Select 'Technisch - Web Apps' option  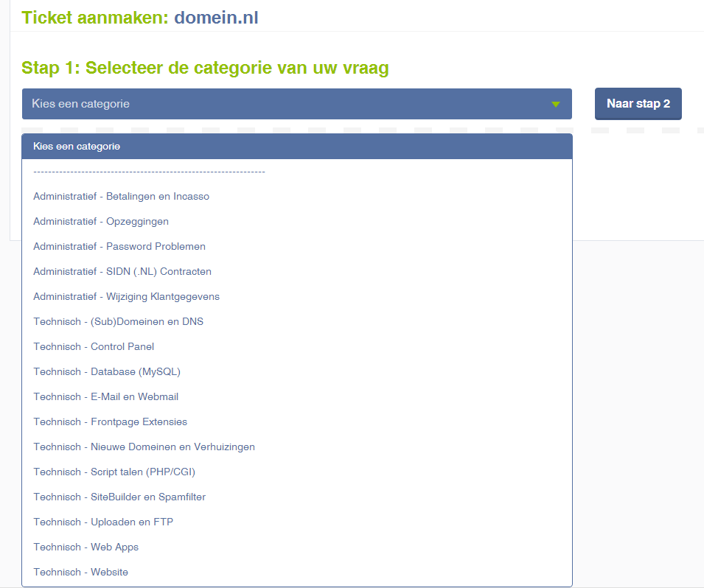coord(297,547)
